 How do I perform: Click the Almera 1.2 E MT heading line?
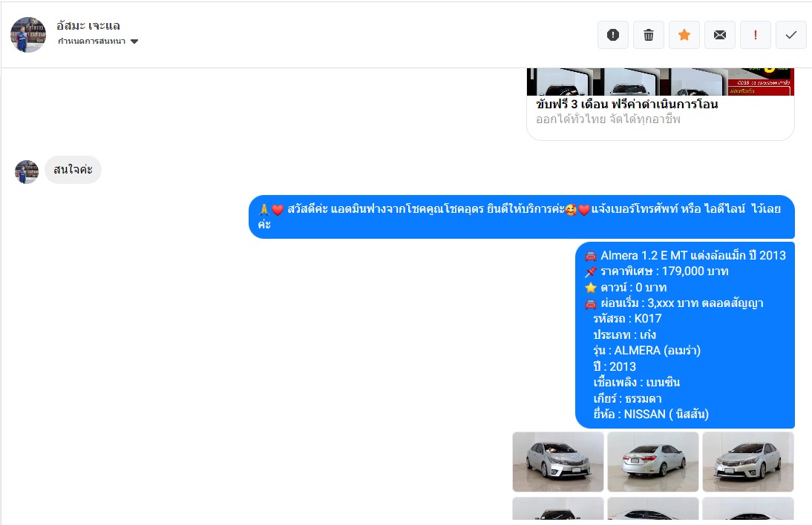pyautogui.click(x=685, y=256)
